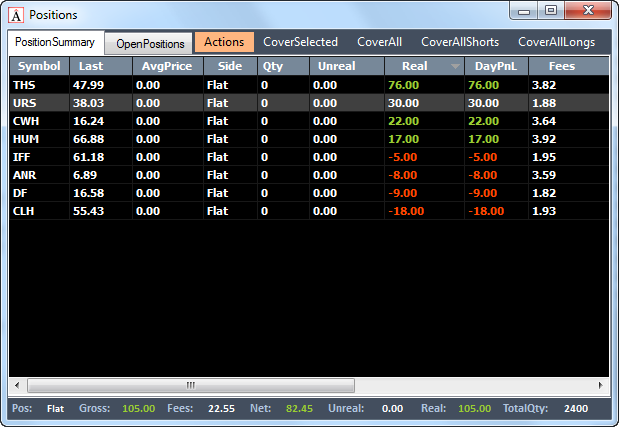Image resolution: width=619 pixels, height=427 pixels.
Task: Select the HUM symbol row
Action: tap(309, 139)
